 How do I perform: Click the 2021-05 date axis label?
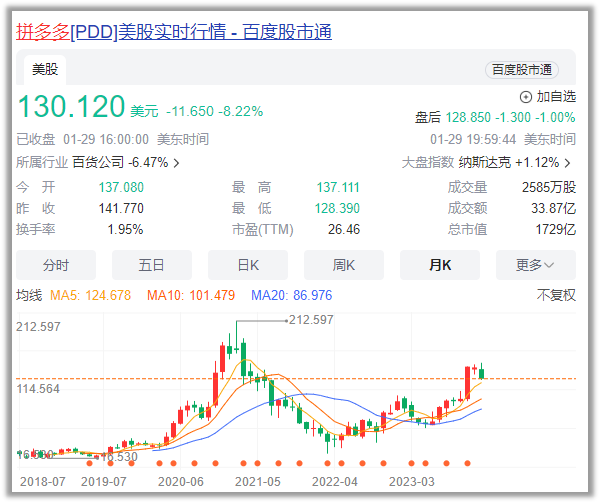click(x=257, y=482)
